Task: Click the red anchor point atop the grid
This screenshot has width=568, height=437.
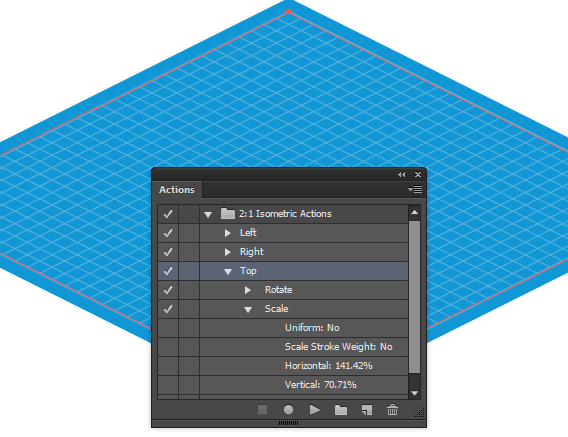Action: [289, 12]
